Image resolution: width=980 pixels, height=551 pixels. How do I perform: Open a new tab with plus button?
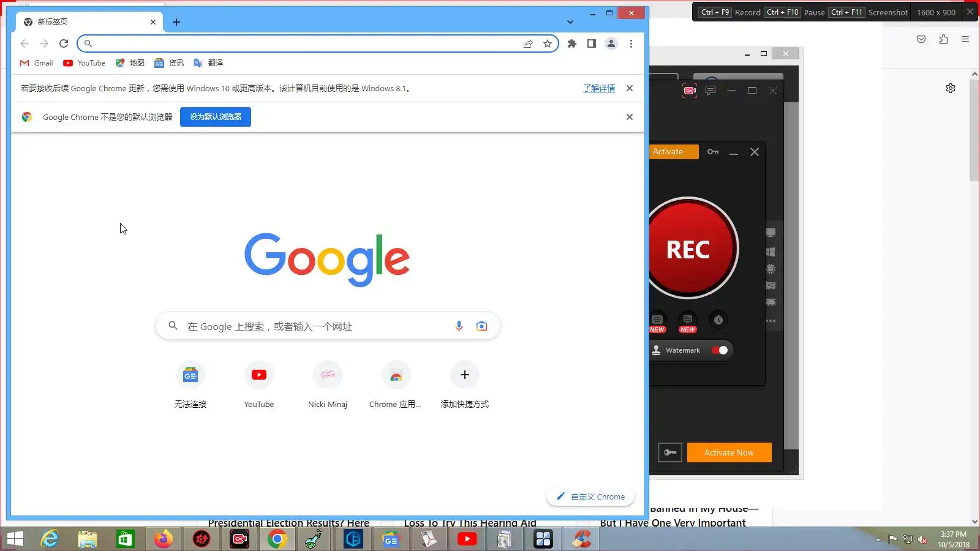pyautogui.click(x=176, y=22)
